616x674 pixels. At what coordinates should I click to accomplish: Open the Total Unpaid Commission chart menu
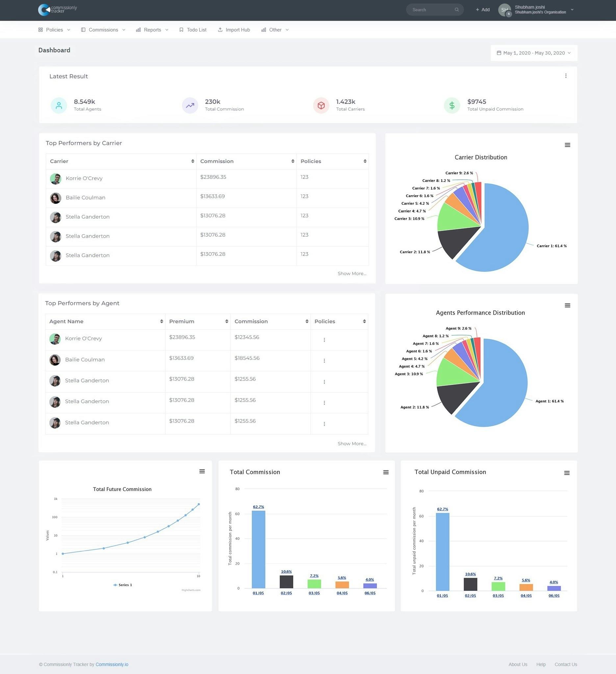[567, 473]
